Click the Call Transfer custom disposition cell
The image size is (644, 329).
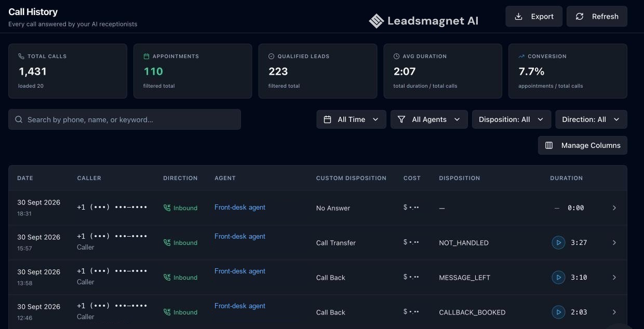[x=336, y=243]
